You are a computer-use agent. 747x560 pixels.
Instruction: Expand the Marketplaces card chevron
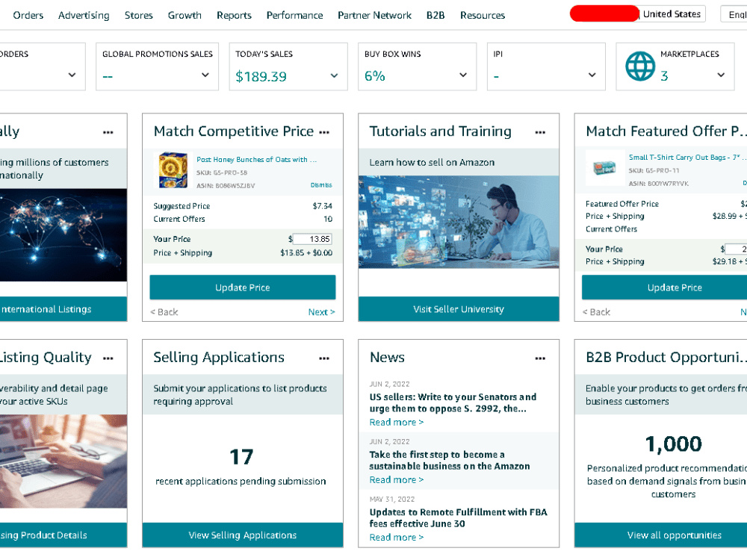point(722,75)
